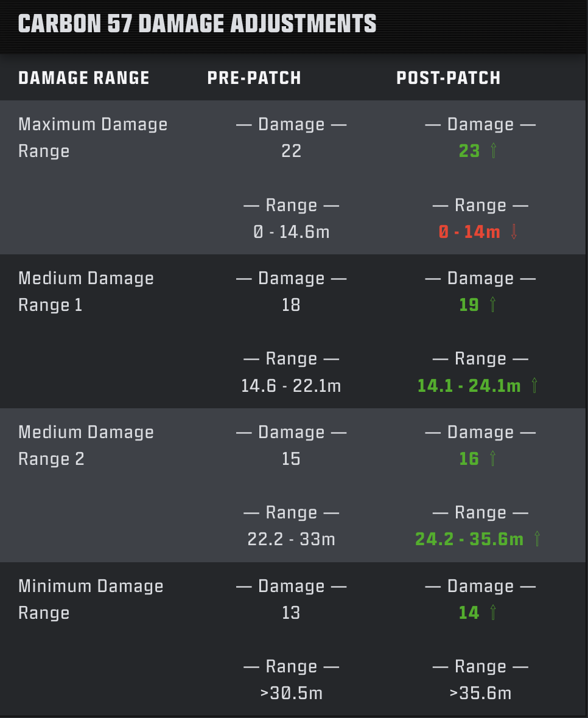Select the Maximum Damage Range row label
This screenshot has height=718, width=588.
[x=93, y=138]
